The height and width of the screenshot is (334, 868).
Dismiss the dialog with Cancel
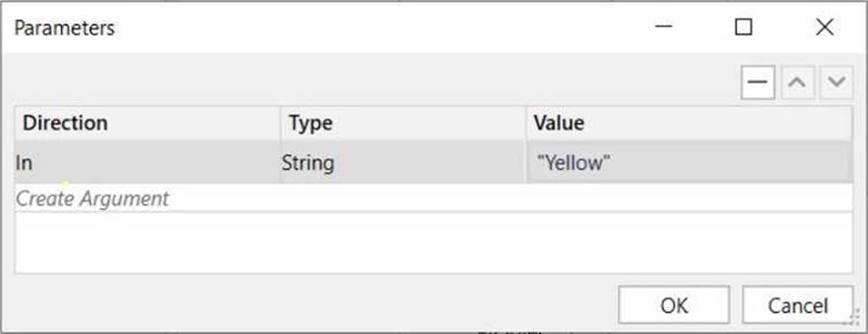point(798,305)
